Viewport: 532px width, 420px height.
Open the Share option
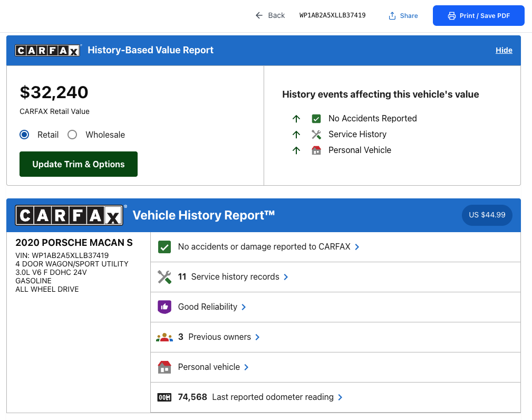tap(403, 16)
